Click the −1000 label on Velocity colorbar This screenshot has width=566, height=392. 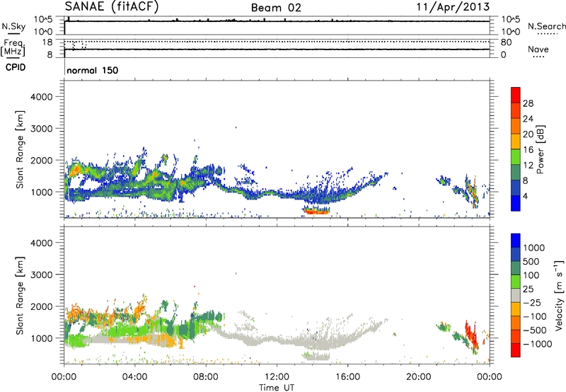click(537, 344)
